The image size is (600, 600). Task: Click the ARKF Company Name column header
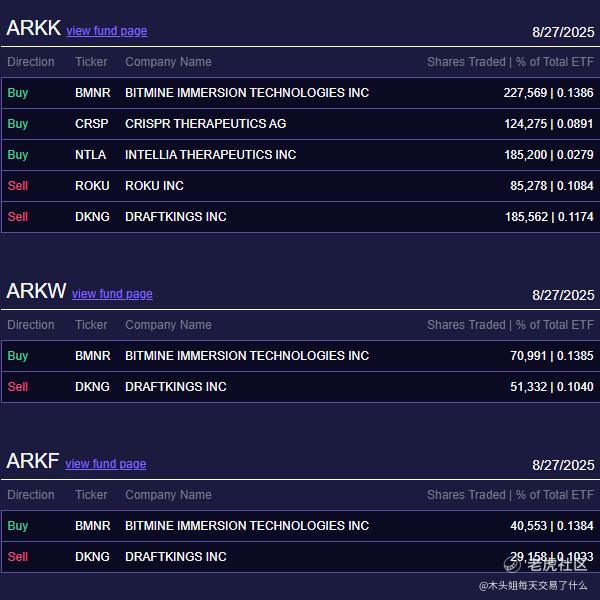click(168, 495)
